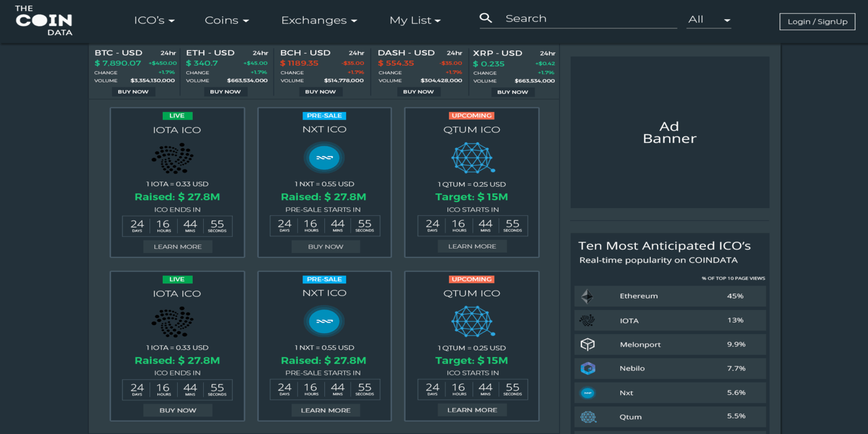The height and width of the screenshot is (434, 868).
Task: Click LEARN MORE on the NXT ICO card
Action: coord(325,410)
